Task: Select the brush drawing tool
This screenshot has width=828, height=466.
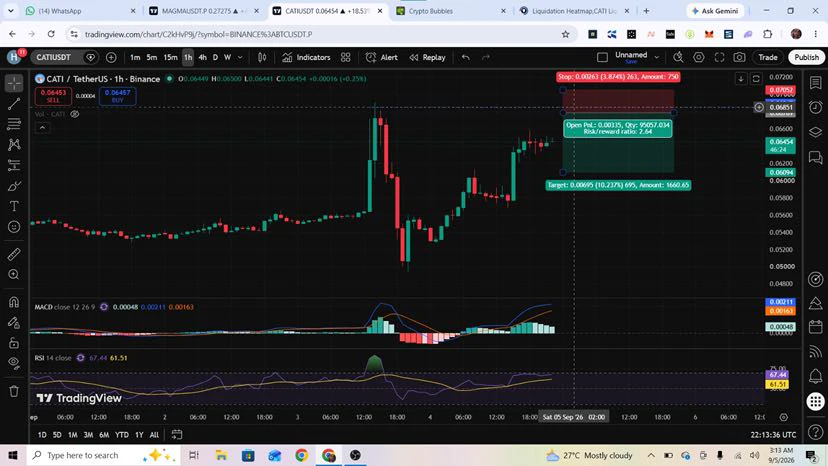Action: click(14, 185)
